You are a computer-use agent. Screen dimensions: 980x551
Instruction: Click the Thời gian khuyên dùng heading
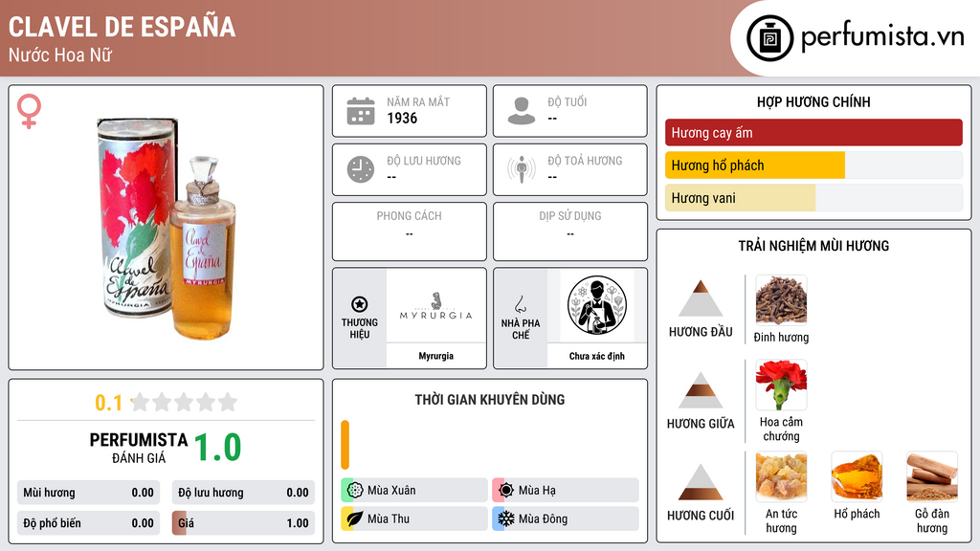490,400
